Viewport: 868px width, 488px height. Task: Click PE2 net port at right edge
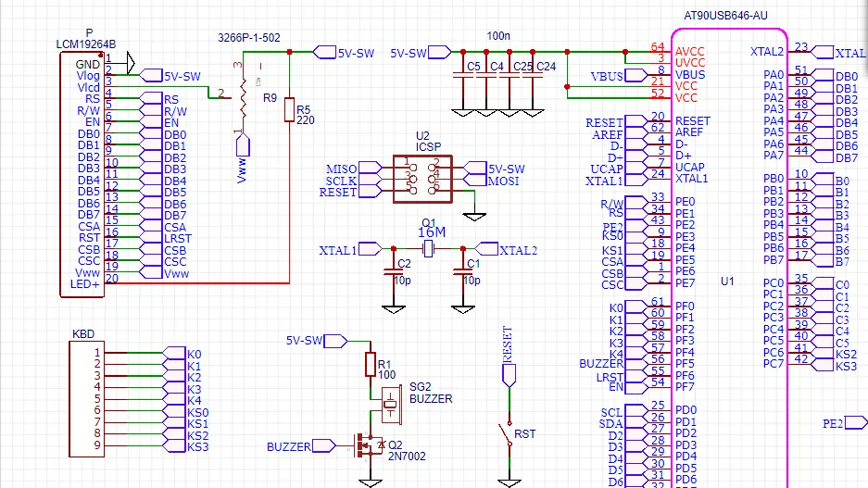point(856,422)
